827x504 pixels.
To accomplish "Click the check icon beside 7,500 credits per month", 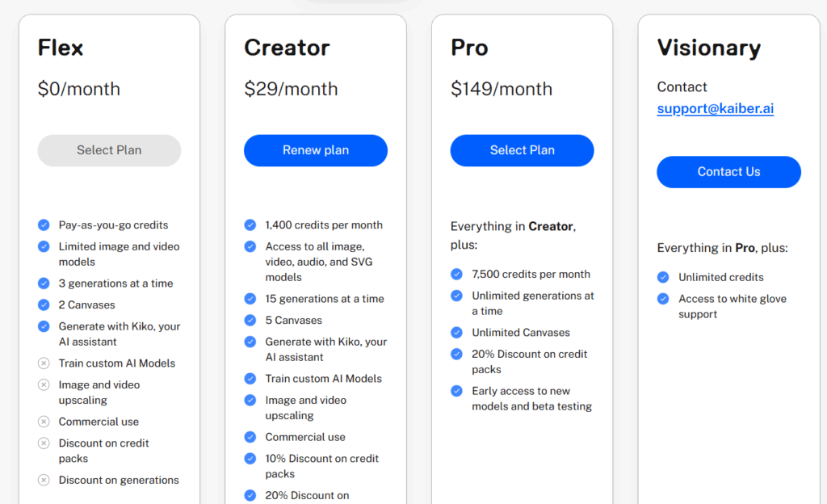I will 457,274.
